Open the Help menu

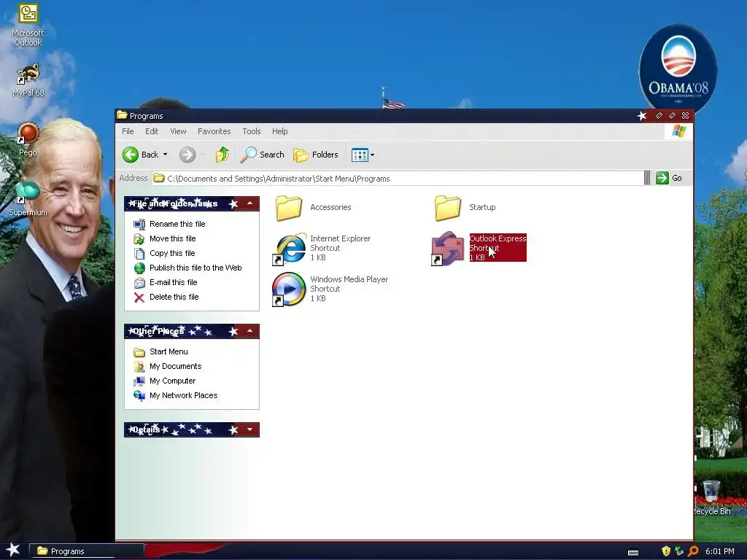(279, 131)
